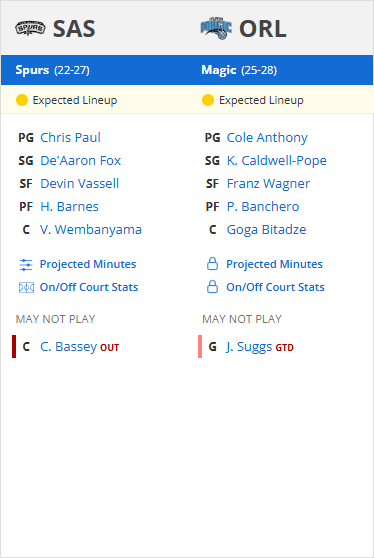The width and height of the screenshot is (374, 558).
Task: Select V. Wembanyama in Spurs lineup
Action: click(x=91, y=230)
